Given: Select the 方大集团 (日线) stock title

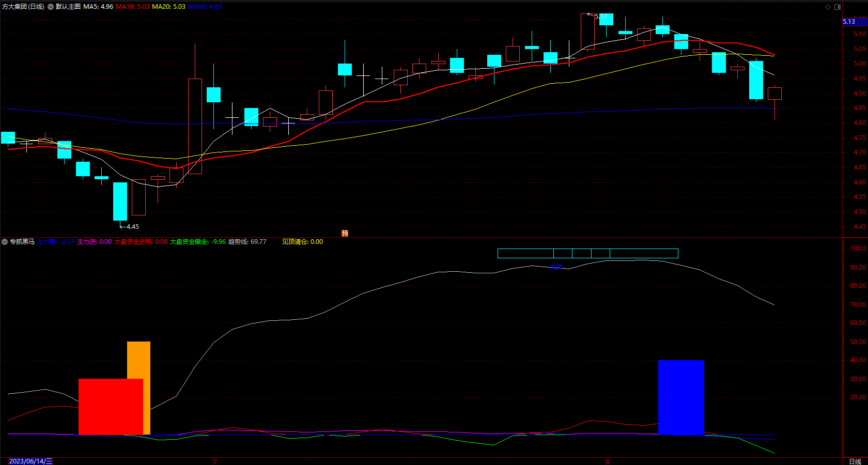Looking at the screenshot, I should tap(23, 7).
